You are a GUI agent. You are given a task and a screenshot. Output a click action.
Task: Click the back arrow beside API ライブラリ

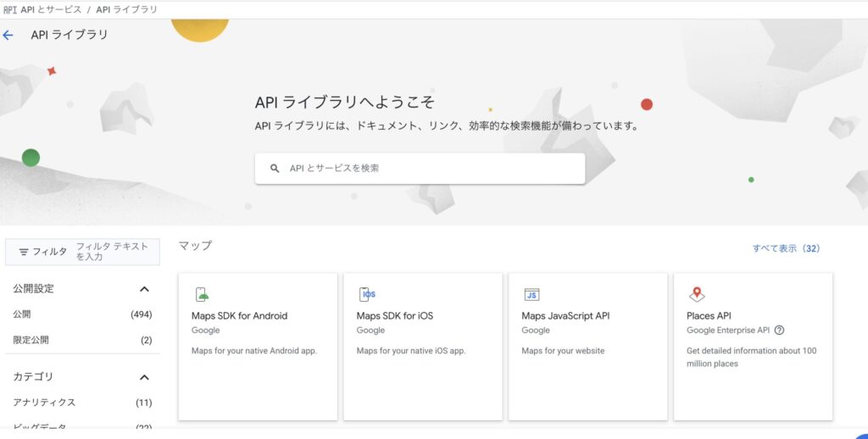[x=8, y=36]
